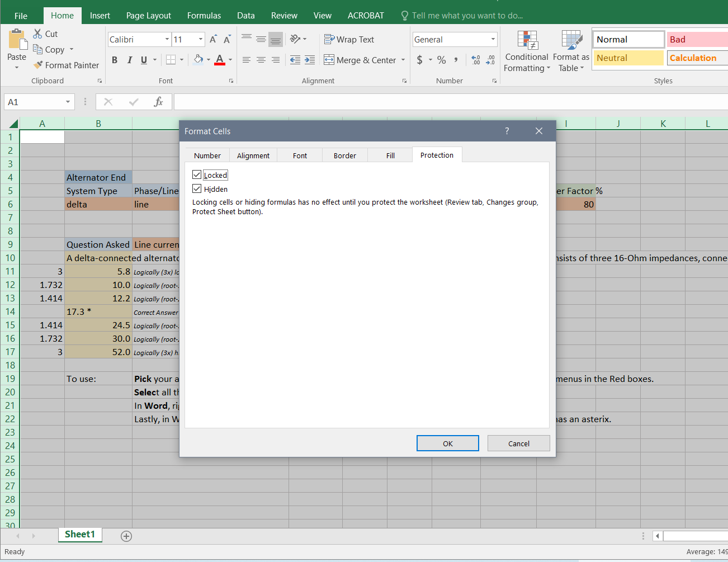Uncheck the Locked checkbox
The image size is (728, 562).
point(197,174)
